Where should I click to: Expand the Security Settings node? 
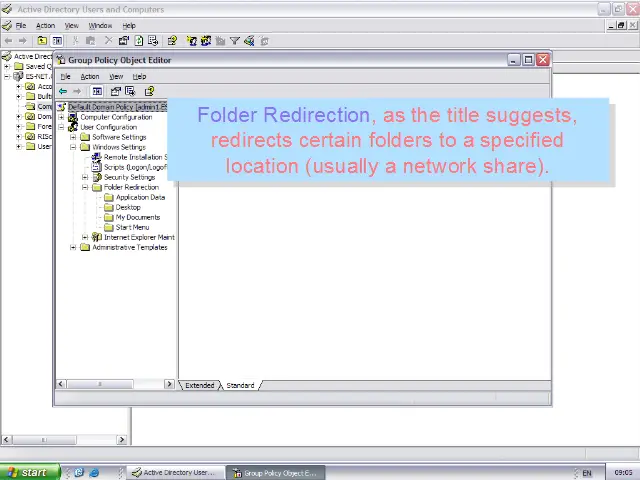[85, 177]
